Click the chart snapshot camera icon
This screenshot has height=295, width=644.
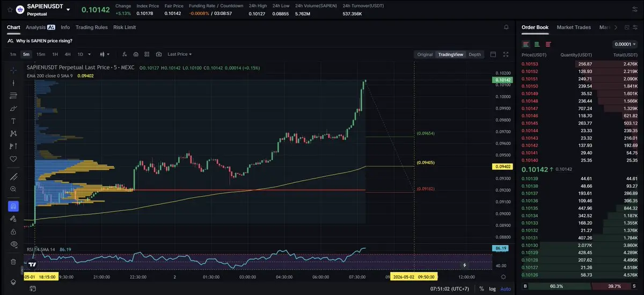click(159, 54)
